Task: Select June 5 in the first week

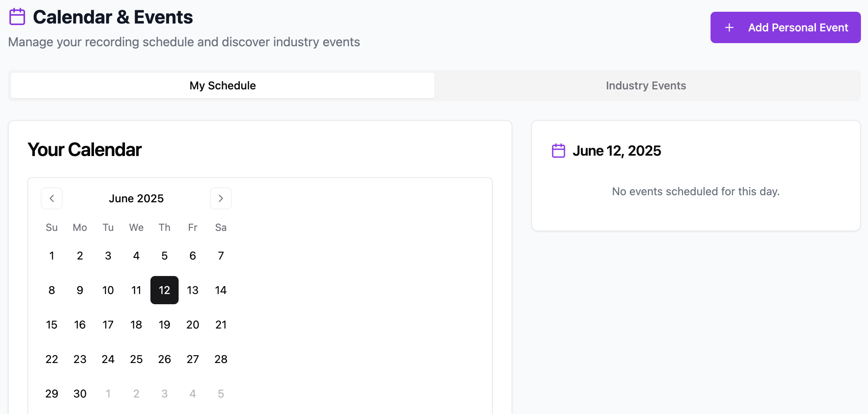Action: [x=165, y=256]
